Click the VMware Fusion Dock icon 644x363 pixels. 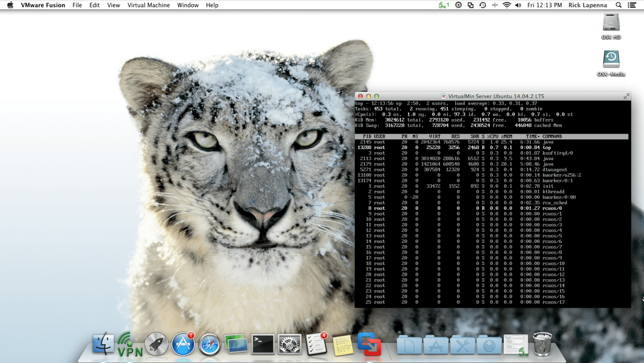tap(369, 344)
